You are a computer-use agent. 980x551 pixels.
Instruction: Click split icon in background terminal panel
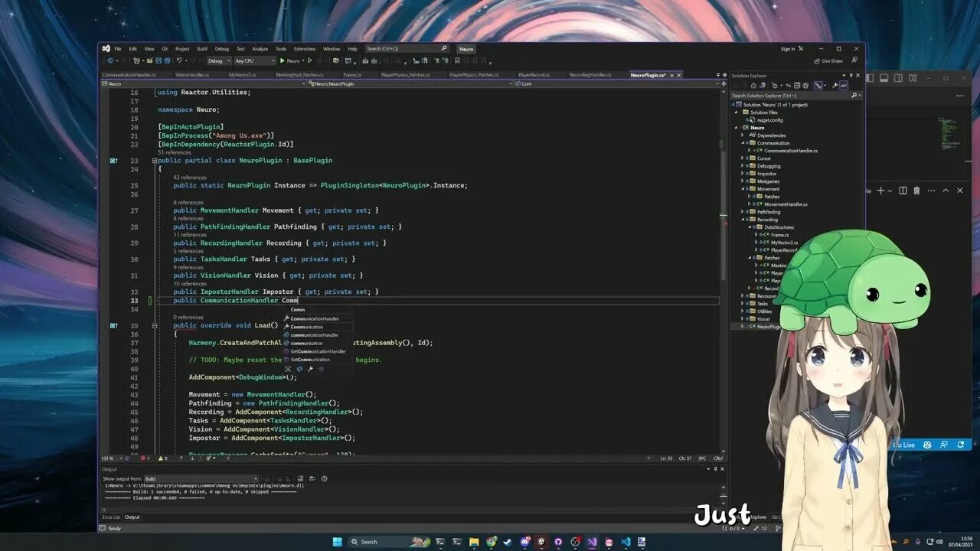point(903,191)
